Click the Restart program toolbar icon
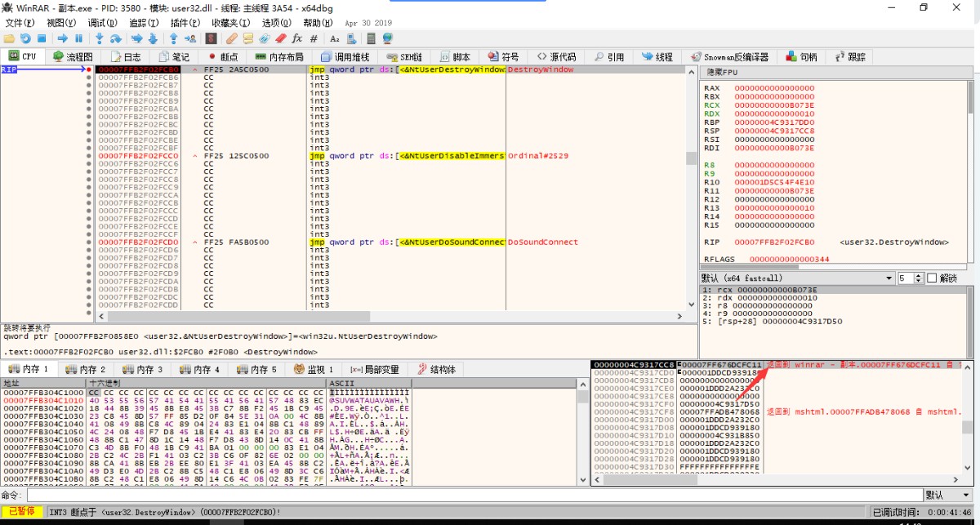Image resolution: width=980 pixels, height=525 pixels. [25, 38]
